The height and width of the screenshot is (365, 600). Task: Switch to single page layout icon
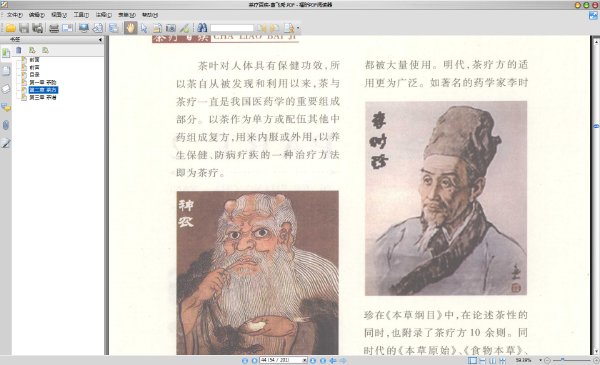(473, 360)
